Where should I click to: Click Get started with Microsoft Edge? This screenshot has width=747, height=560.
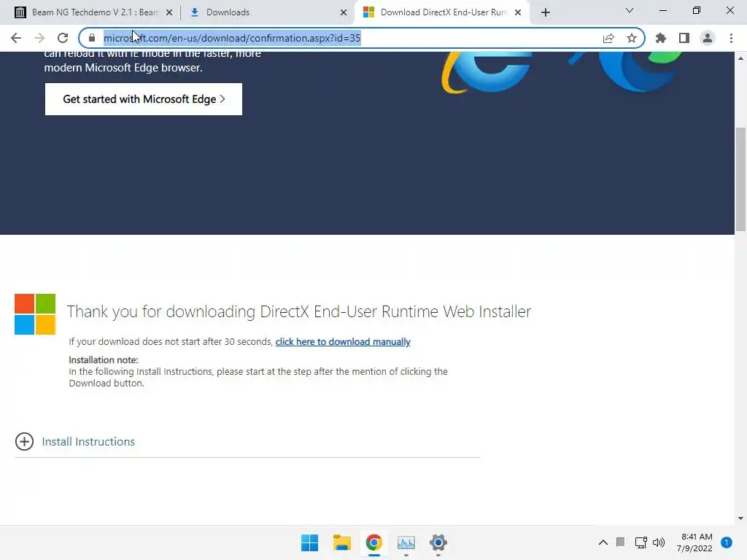[144, 99]
